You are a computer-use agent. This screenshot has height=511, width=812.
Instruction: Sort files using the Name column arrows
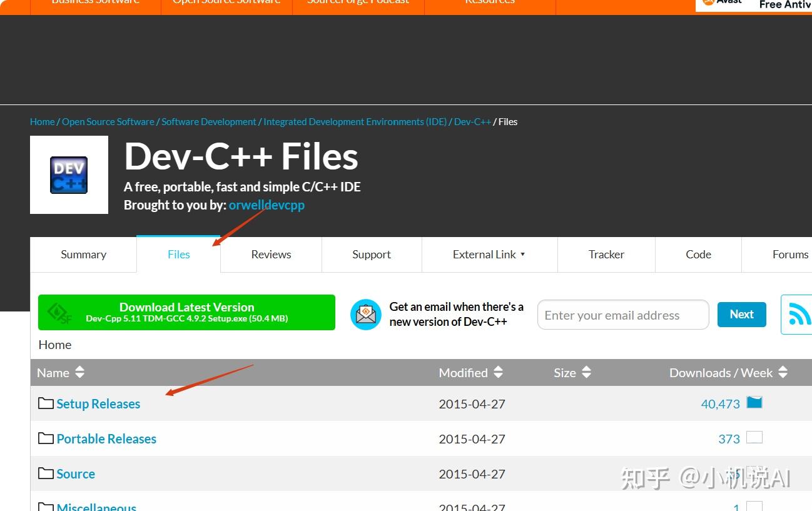(x=79, y=372)
